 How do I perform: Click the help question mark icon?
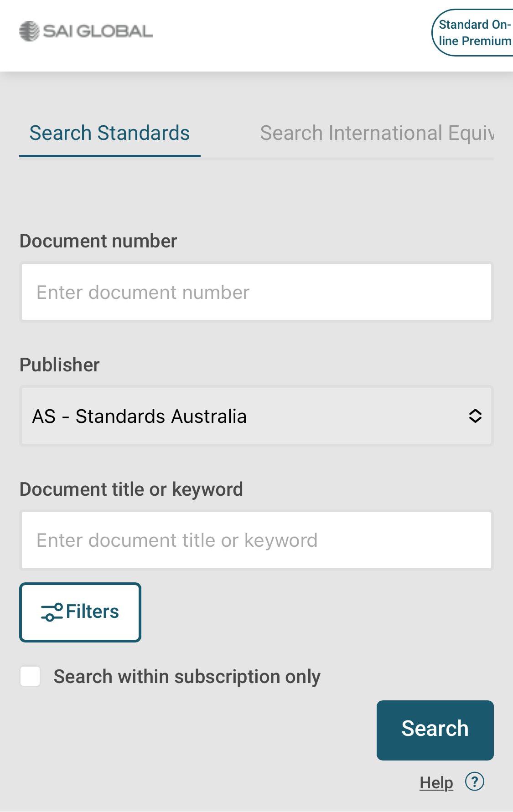click(474, 781)
